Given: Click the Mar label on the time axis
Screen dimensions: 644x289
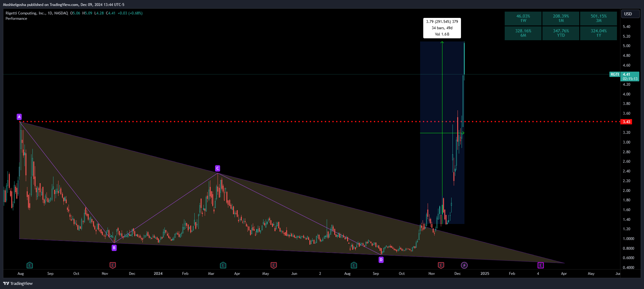Looking at the screenshot, I should tap(211, 274).
